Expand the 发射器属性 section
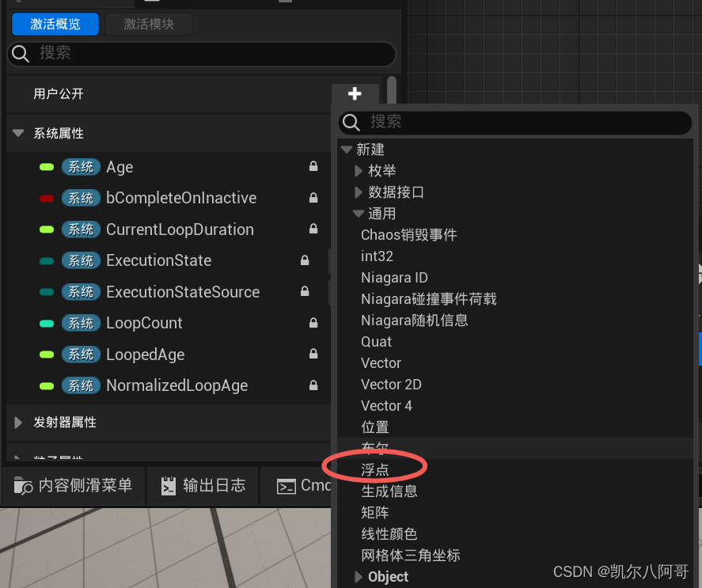702x588 pixels. tap(18, 423)
